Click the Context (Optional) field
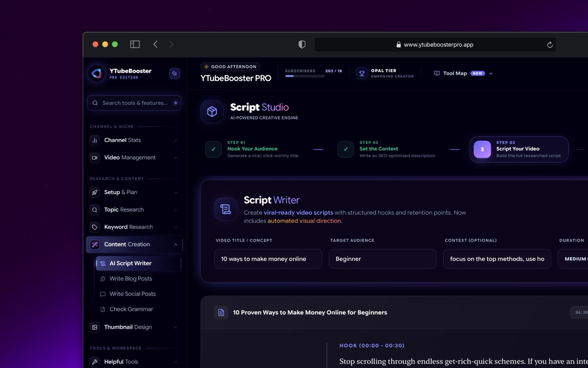Viewport: 588px width, 368px height. tap(497, 259)
